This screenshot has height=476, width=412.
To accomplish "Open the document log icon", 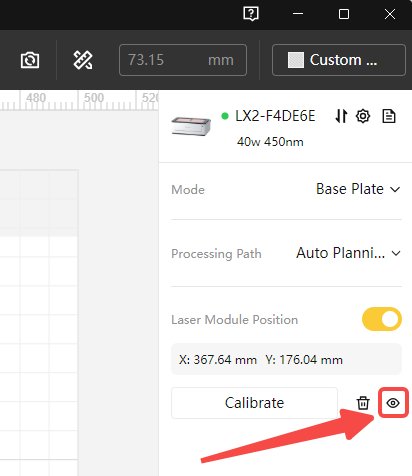I will tap(389, 116).
